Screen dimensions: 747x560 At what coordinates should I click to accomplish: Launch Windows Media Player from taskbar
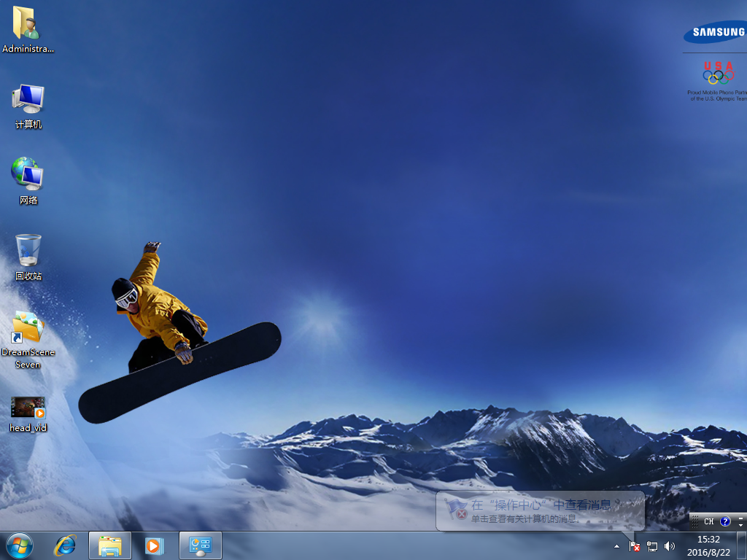pyautogui.click(x=153, y=545)
